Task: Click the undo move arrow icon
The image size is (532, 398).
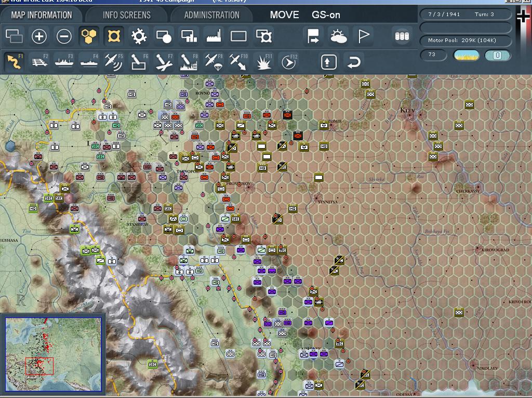Action: tap(353, 62)
